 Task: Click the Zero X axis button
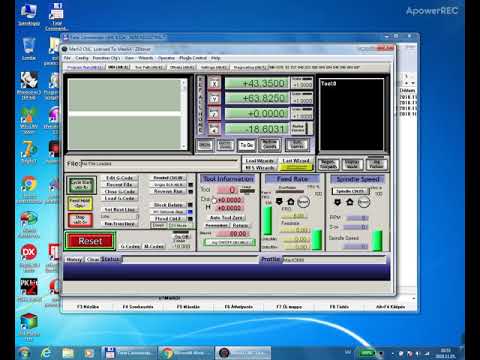pos(214,84)
